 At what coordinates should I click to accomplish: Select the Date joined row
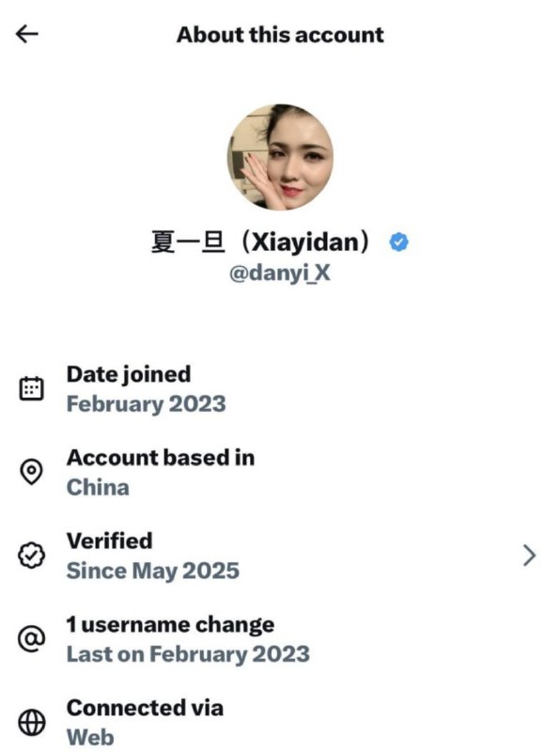click(280, 389)
